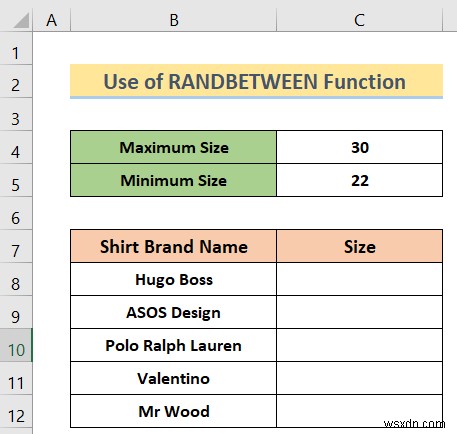Select row 11 header
Image resolution: width=457 pixels, height=434 pixels.
pos(16,378)
